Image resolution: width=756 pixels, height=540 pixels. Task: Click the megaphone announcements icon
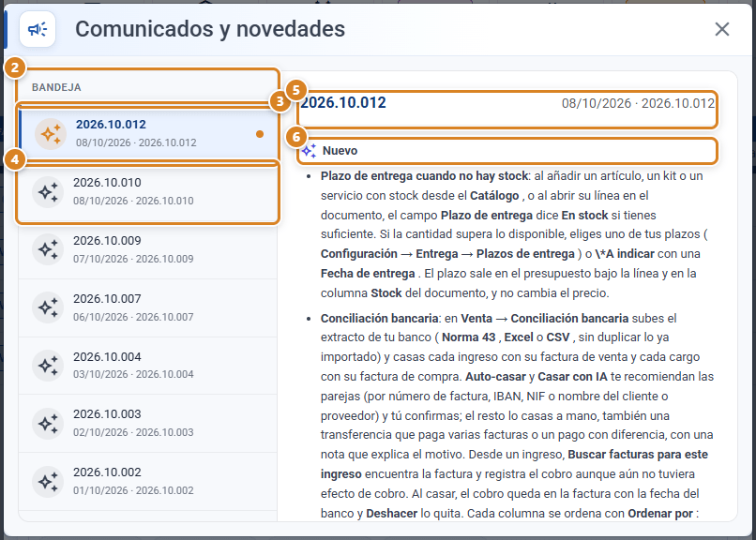(x=38, y=29)
